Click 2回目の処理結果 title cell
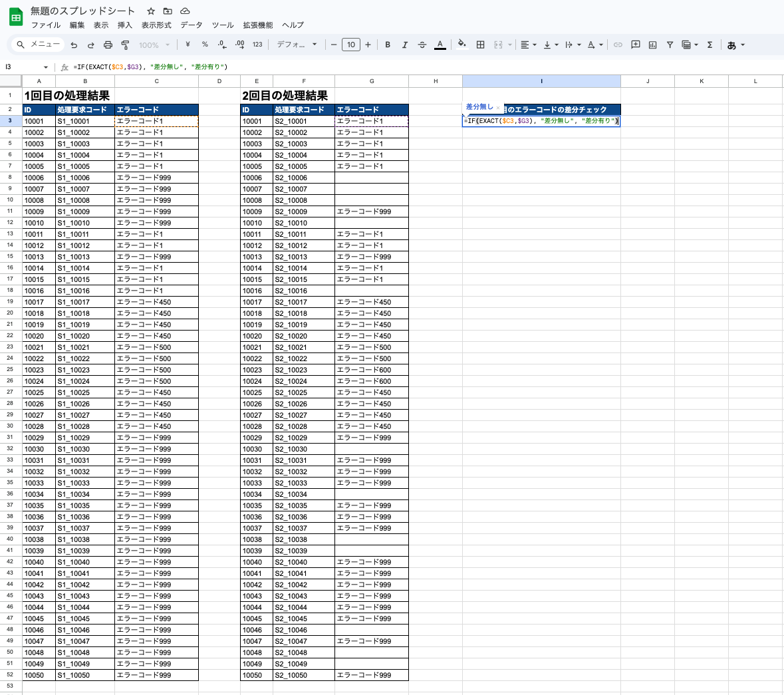 click(285, 96)
